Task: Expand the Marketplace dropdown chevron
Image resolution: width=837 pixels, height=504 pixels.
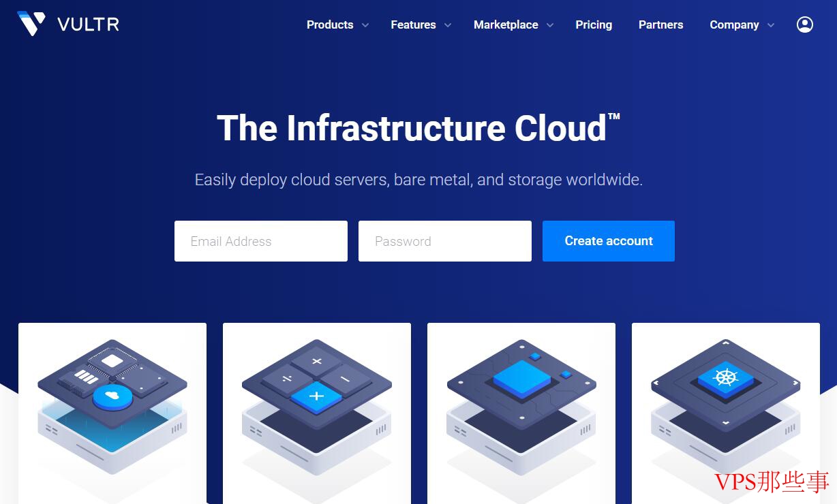Action: pos(550,25)
